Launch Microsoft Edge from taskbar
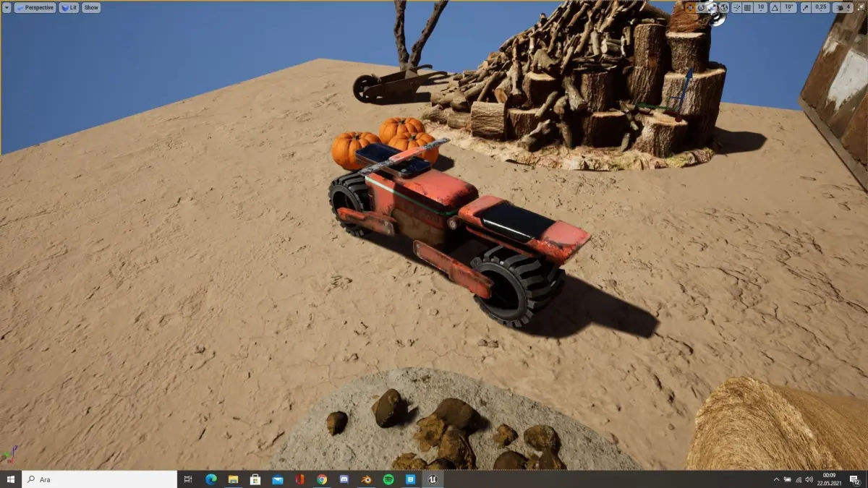The image size is (868, 488). [x=211, y=479]
